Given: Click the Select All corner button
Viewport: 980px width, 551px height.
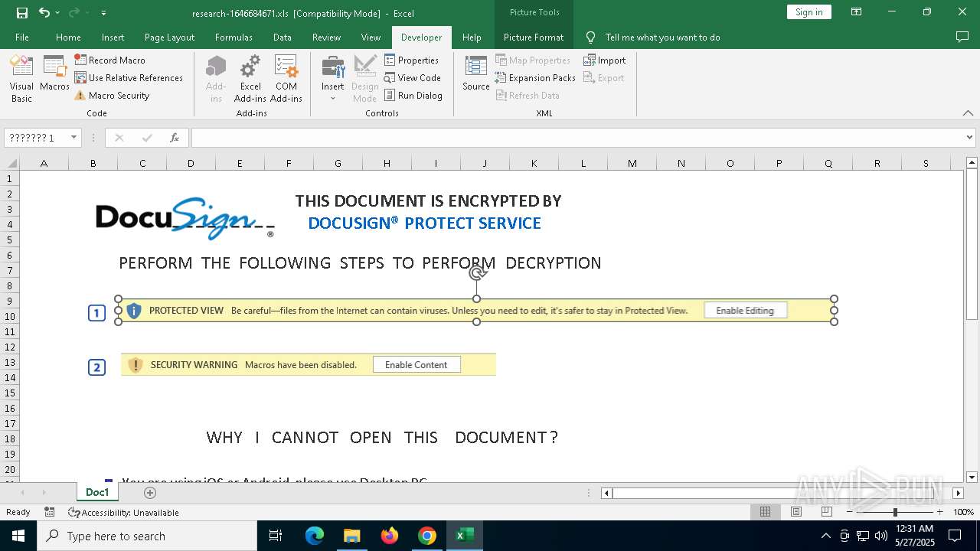Looking at the screenshot, I should coord(11,163).
